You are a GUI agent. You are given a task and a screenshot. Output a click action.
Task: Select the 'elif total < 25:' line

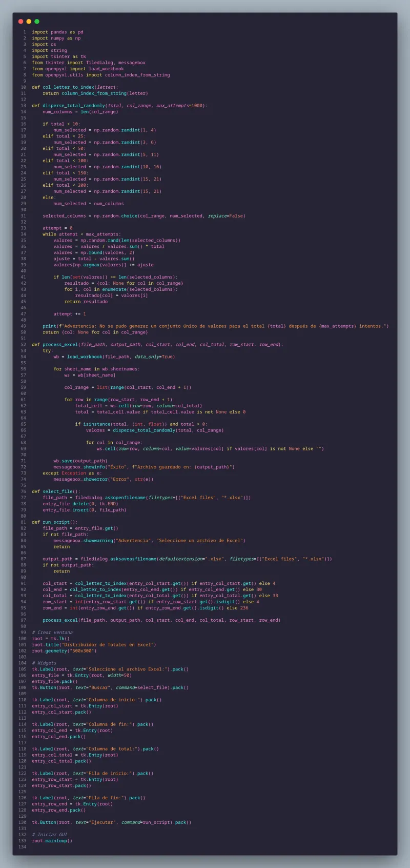[x=64, y=136]
